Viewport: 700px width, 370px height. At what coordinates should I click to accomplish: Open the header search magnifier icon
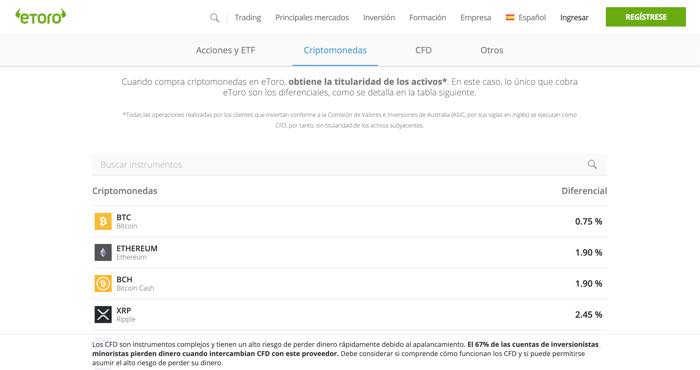tap(215, 17)
